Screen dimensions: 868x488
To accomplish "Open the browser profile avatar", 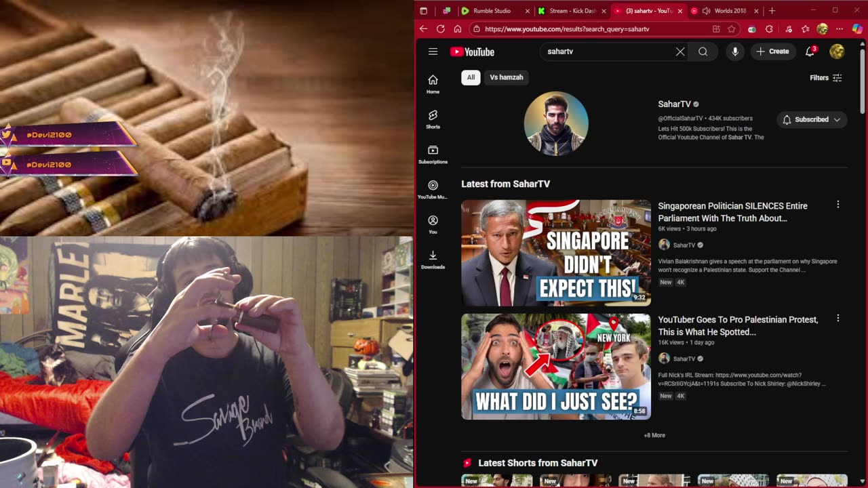I will coord(823,29).
